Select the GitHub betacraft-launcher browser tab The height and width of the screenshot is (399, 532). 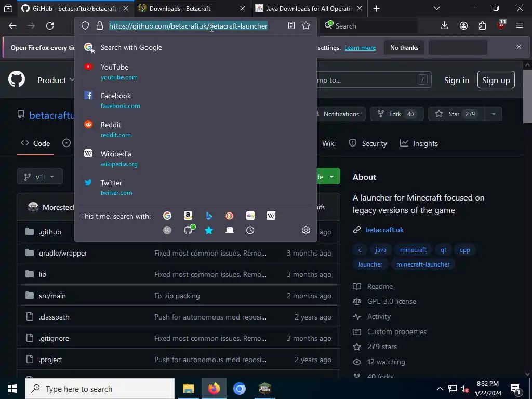(x=74, y=9)
